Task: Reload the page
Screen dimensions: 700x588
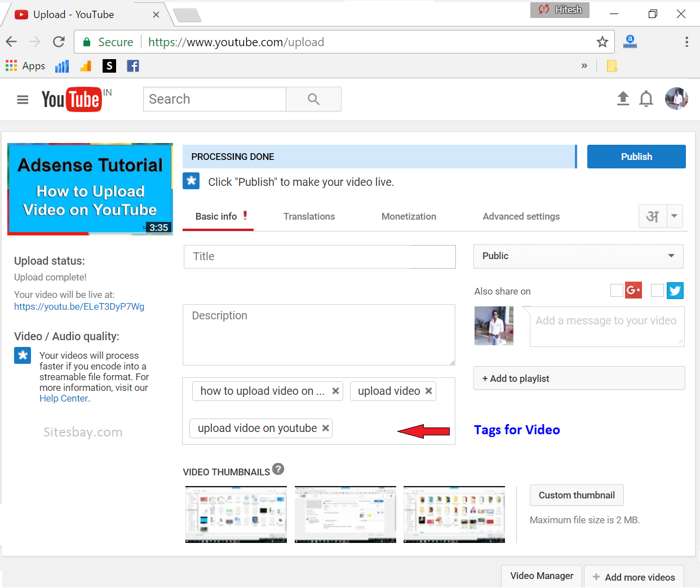Action: (x=59, y=42)
